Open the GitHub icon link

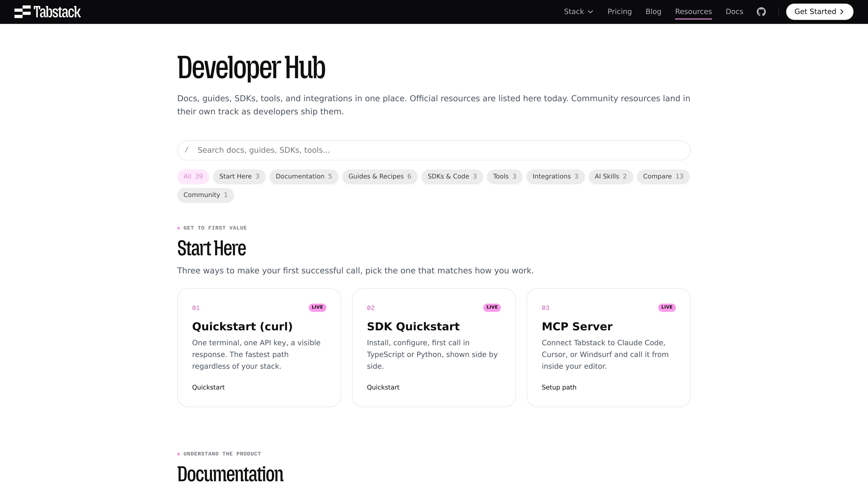761,12
